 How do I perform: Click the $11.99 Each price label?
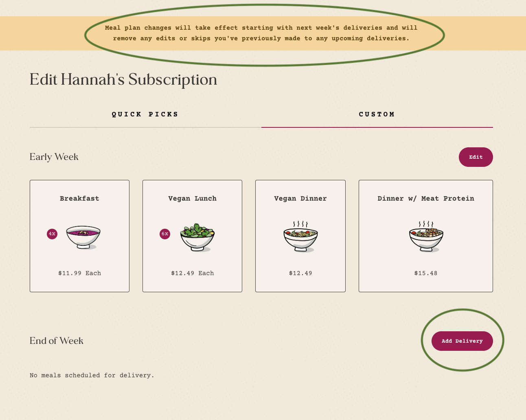pos(79,273)
